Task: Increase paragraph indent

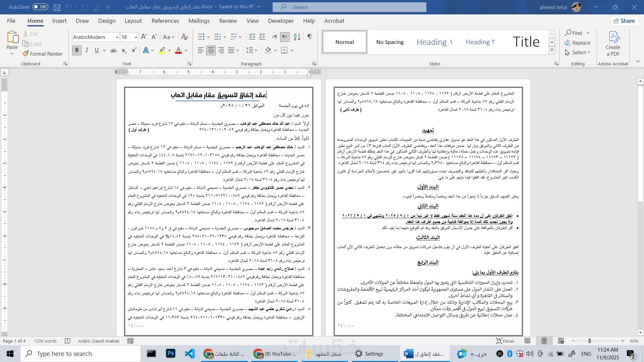Action: (x=262, y=37)
